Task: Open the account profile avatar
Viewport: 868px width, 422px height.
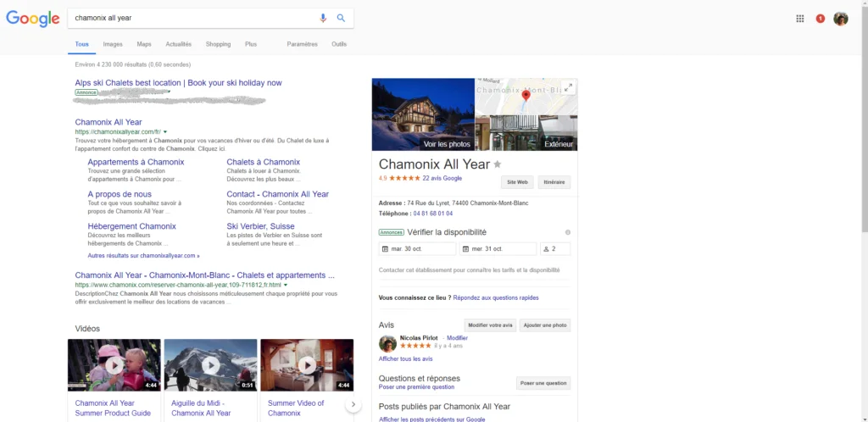Action: (x=841, y=19)
